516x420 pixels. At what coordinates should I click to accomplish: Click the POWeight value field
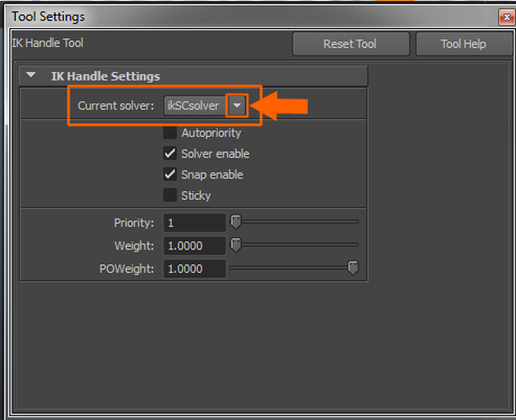[x=194, y=268]
